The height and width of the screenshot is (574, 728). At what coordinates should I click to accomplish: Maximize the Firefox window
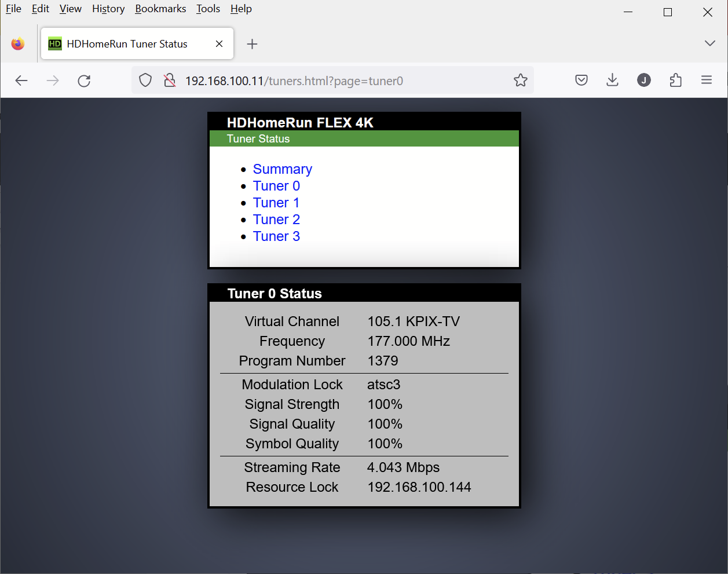668,12
